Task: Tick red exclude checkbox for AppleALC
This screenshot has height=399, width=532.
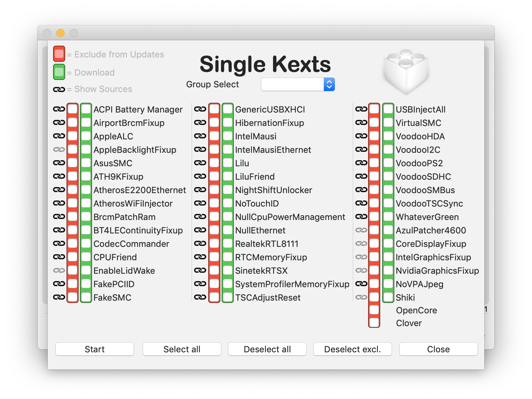Action: (73, 136)
